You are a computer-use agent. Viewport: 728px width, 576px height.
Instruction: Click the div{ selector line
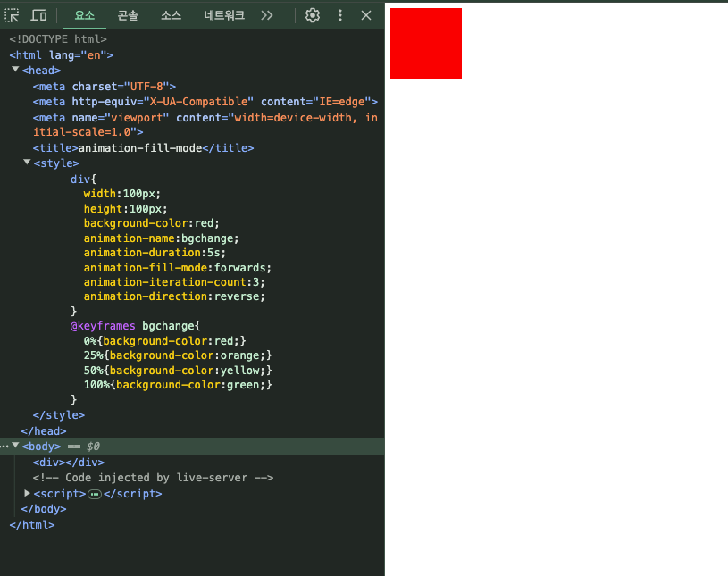[x=83, y=179]
